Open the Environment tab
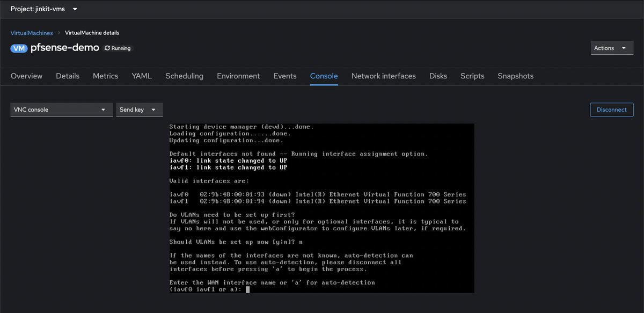The height and width of the screenshot is (313, 644). (238, 76)
